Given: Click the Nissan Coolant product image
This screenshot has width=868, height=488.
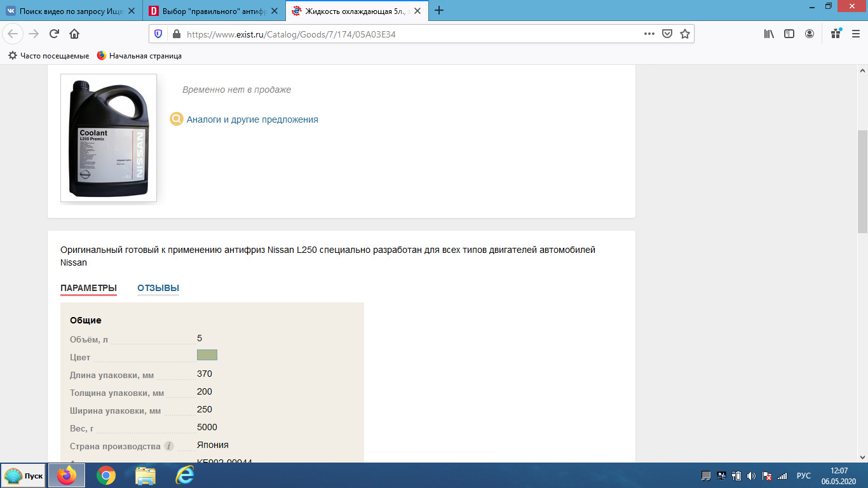Looking at the screenshot, I should 109,138.
